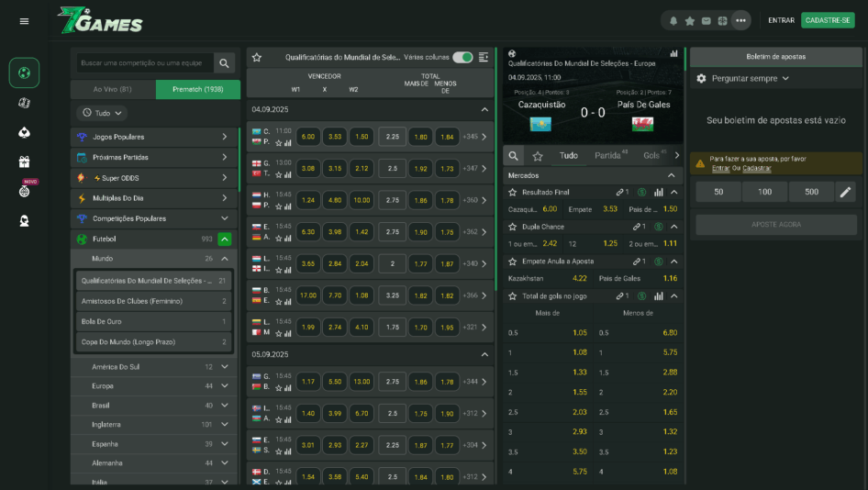
Task: Favorite the Dupla Chance market
Action: click(x=513, y=227)
